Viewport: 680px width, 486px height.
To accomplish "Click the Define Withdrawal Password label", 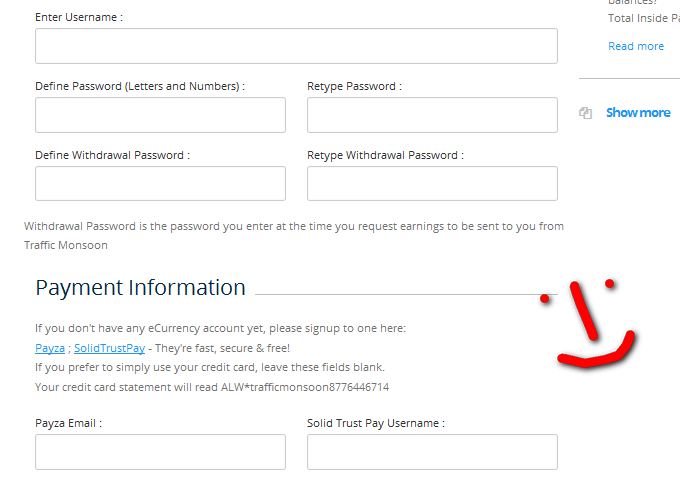I will point(112,155).
